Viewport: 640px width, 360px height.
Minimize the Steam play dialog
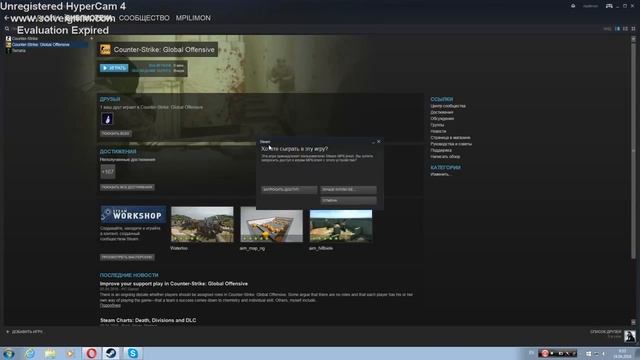[x=373, y=142]
